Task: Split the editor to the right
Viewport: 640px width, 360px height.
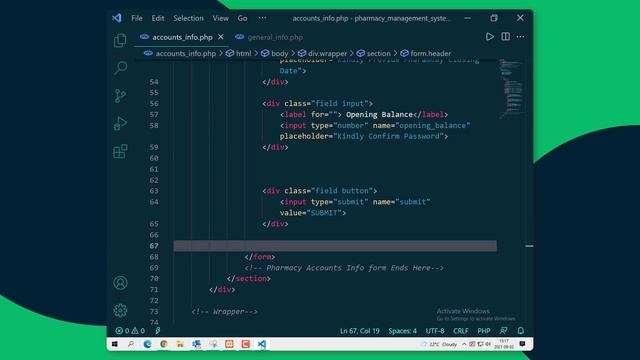Action: (x=505, y=37)
